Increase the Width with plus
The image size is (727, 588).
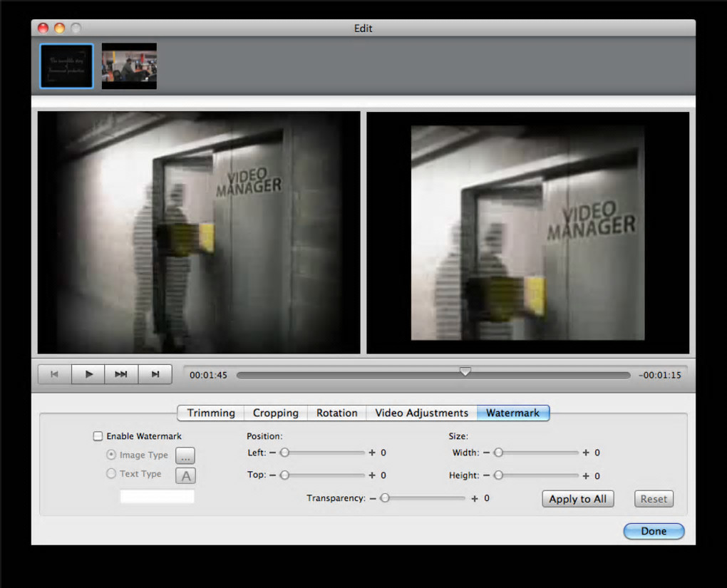[x=586, y=453]
